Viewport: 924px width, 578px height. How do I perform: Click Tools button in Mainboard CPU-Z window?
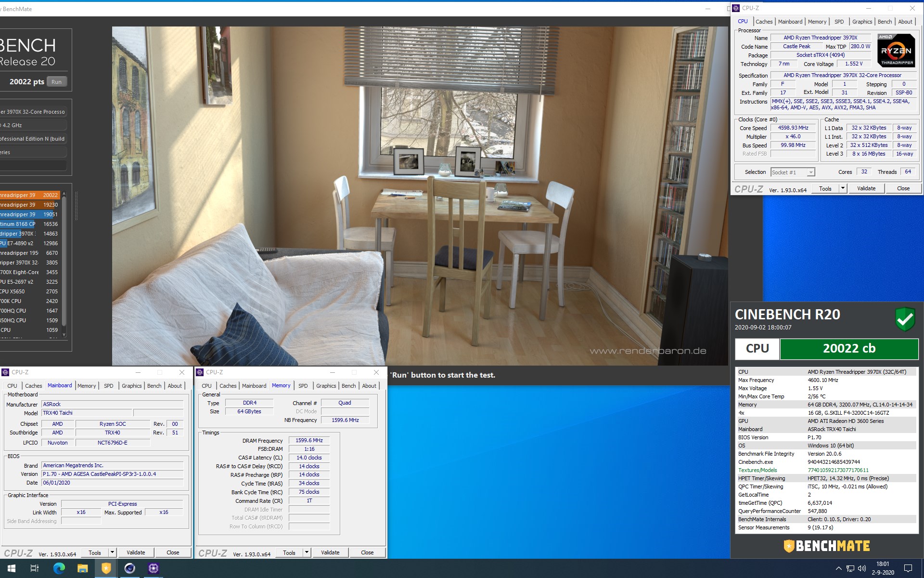(x=95, y=552)
